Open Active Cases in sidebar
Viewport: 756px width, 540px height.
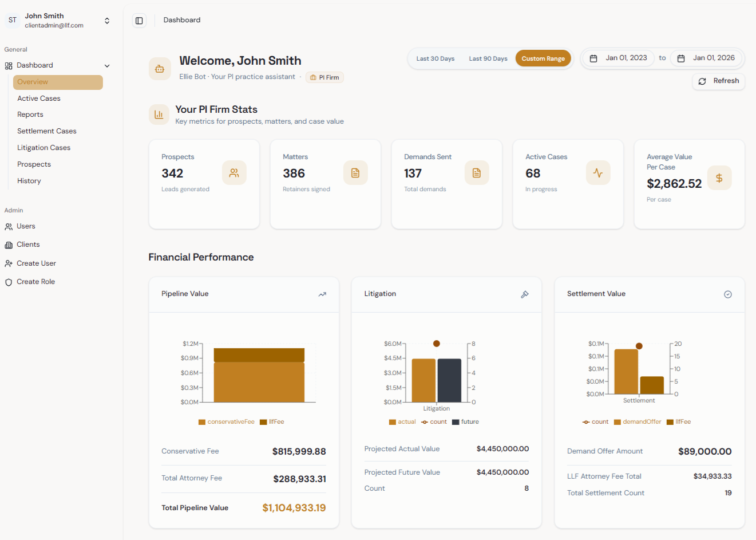[x=39, y=98]
